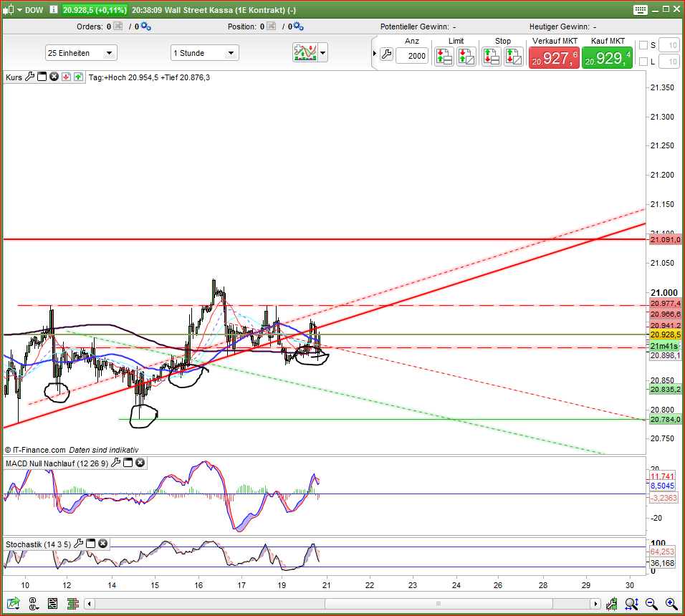This screenshot has width=685, height=616.
Task: Open Stochastik indicator wrench settings
Action: click(x=79, y=544)
